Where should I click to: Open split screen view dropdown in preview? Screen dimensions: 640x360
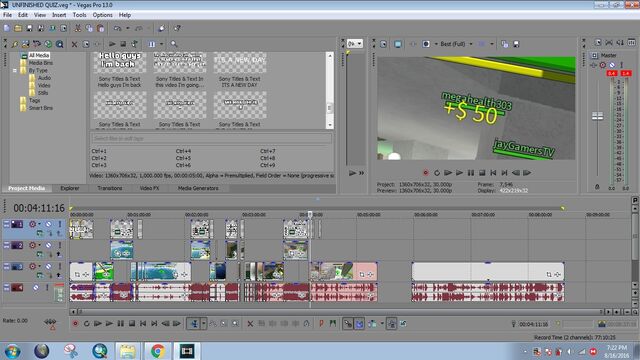436,44
